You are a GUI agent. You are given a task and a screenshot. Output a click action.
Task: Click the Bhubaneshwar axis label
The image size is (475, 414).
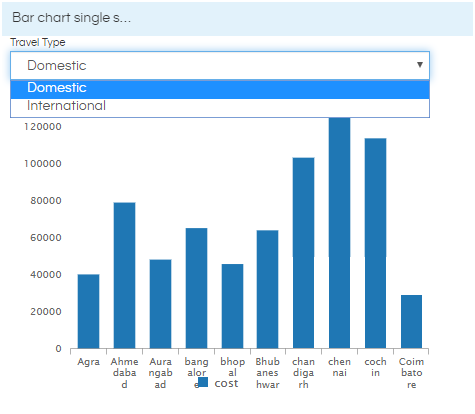267,373
